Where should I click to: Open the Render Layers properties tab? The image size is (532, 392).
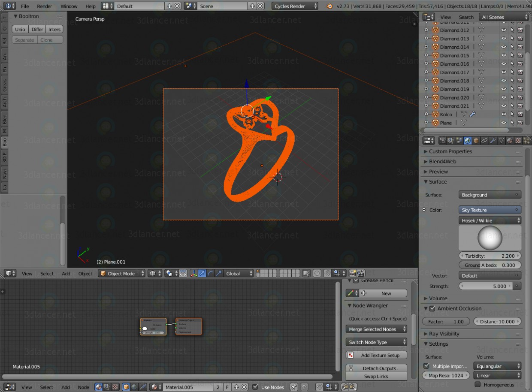pyautogui.click(x=450, y=141)
